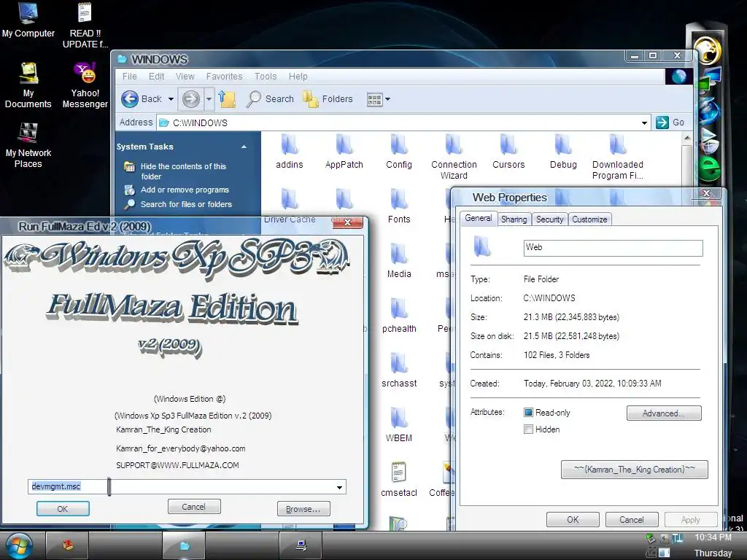Click the blue globe icon in the side dock
The height and width of the screenshot is (560, 747).
coord(709,111)
